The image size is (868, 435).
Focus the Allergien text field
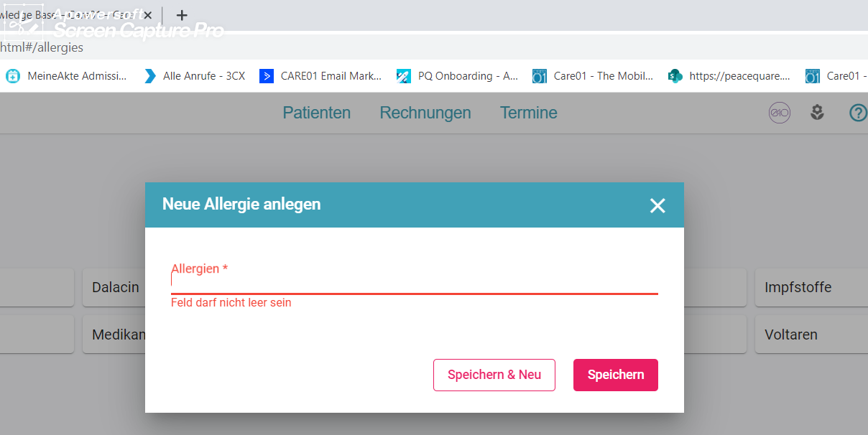click(414, 282)
